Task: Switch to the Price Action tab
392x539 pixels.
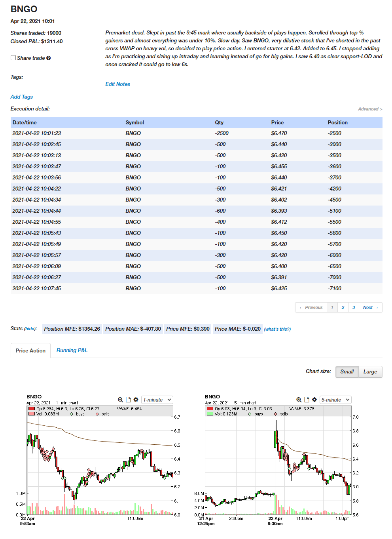Action: pyautogui.click(x=30, y=350)
